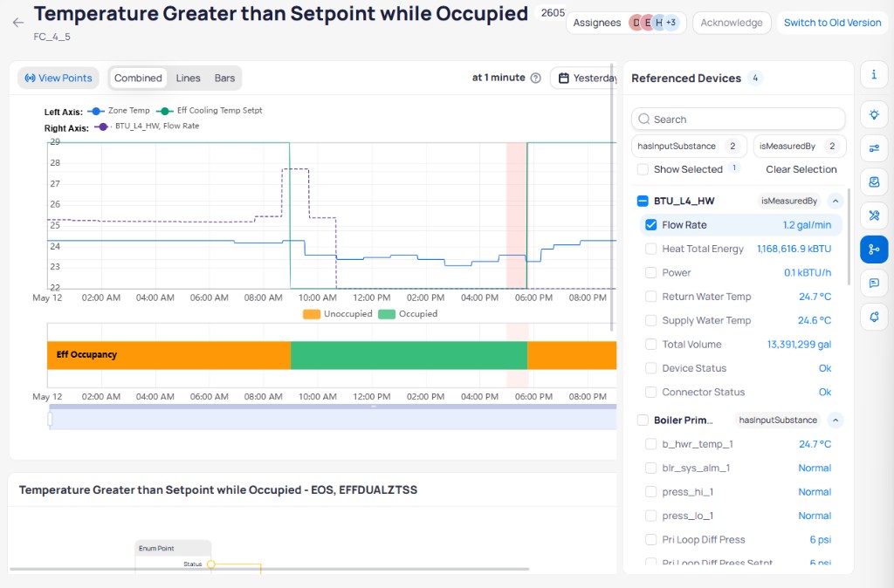This screenshot has height=588, width=894.
Task: Click the Unoccupied orange legend swatch
Action: (312, 314)
